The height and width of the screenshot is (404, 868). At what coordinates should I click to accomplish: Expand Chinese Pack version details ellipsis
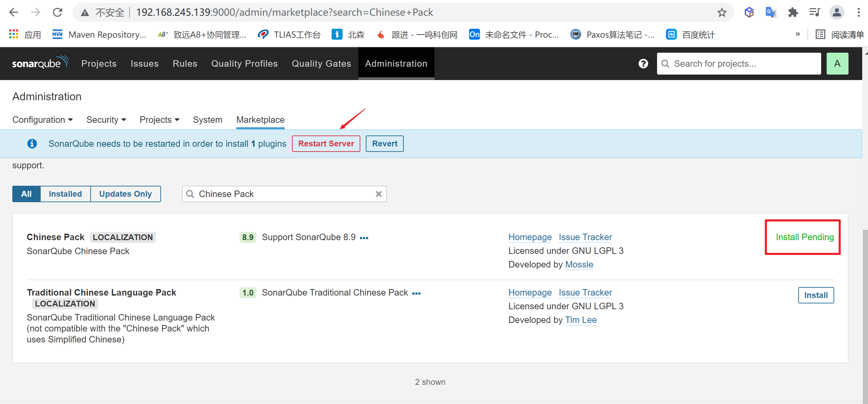coord(364,238)
